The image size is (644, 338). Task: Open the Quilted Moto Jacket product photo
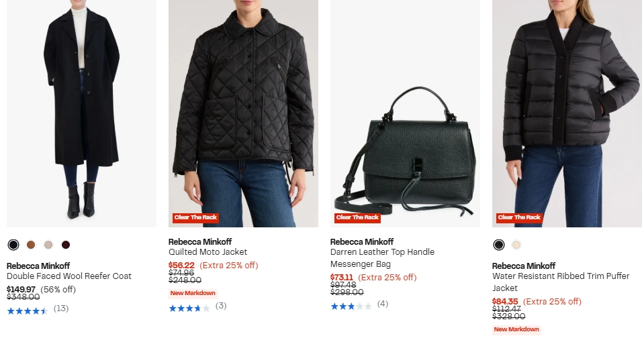pyautogui.click(x=243, y=113)
